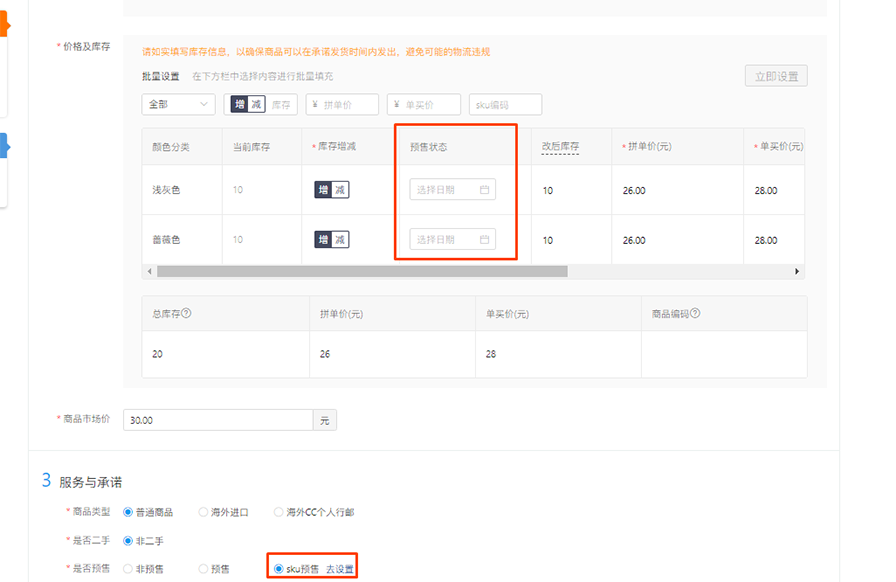Click help icon next to 商品编码
896x582 pixels.
tap(695, 313)
